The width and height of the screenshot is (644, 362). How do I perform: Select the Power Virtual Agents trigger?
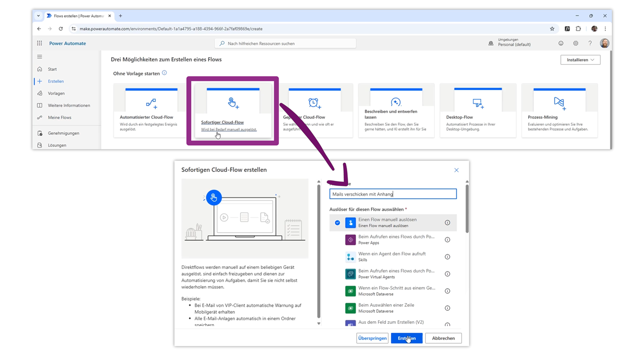(393, 274)
